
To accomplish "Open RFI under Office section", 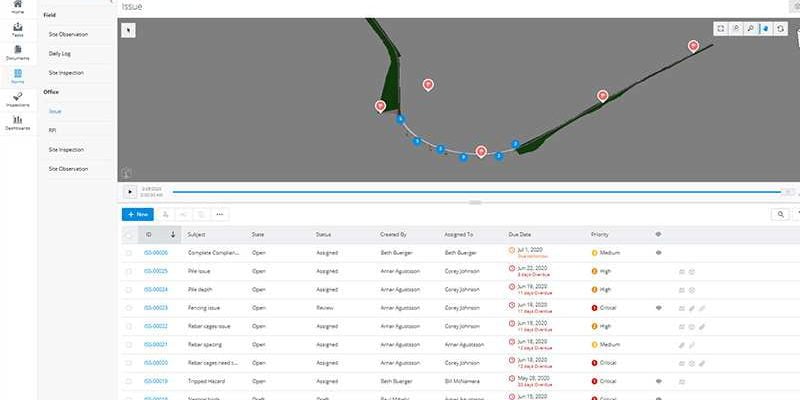I will click(52, 130).
